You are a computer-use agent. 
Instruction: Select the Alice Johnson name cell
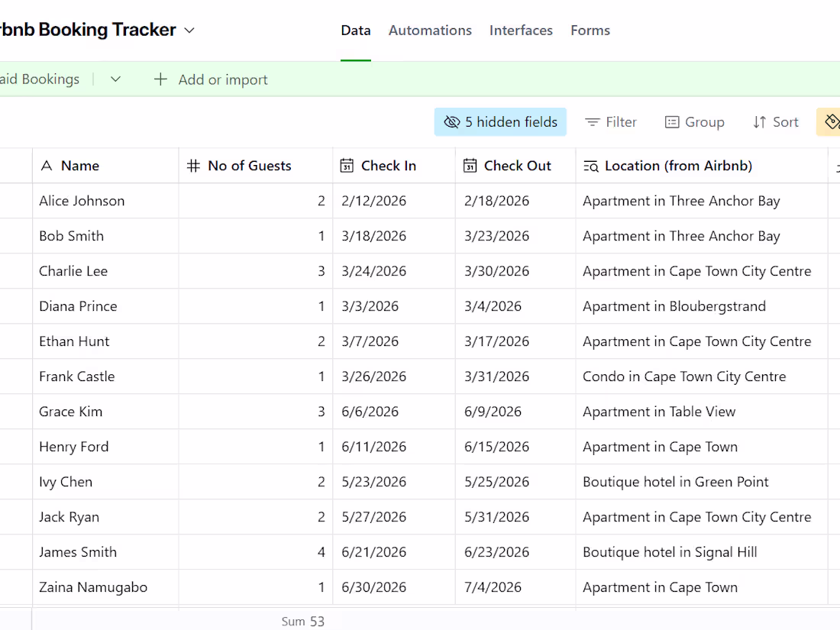[x=105, y=201]
